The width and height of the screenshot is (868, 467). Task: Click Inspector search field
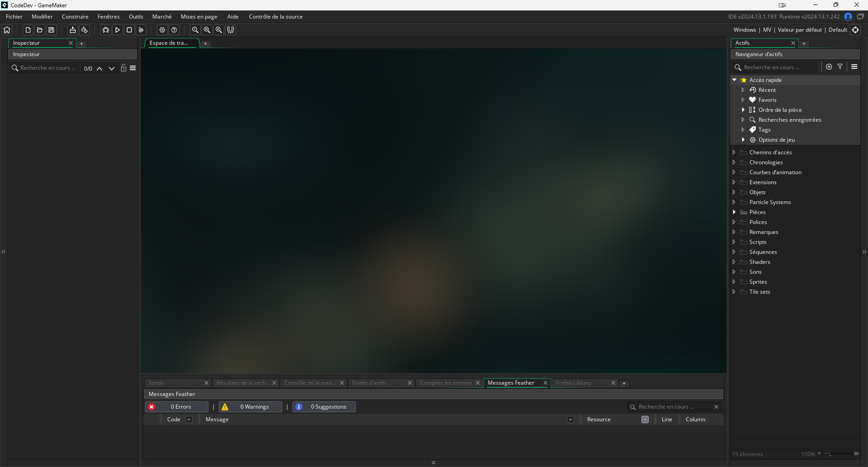point(45,68)
